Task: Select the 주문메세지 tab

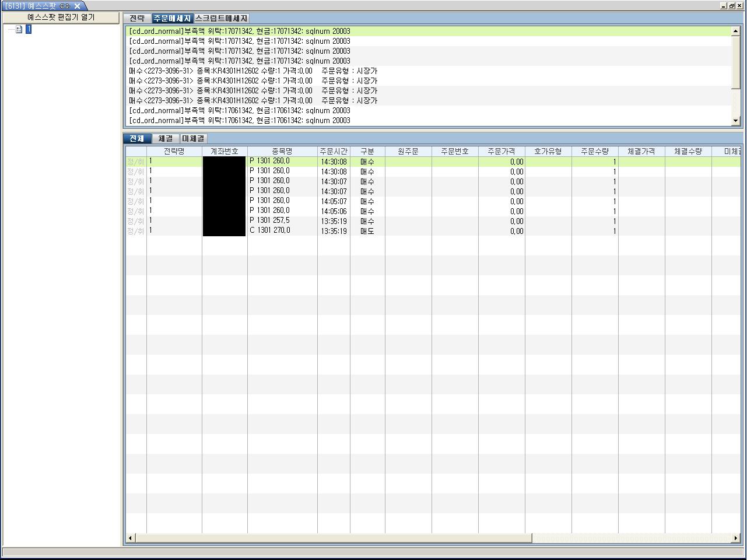Action: point(172,19)
